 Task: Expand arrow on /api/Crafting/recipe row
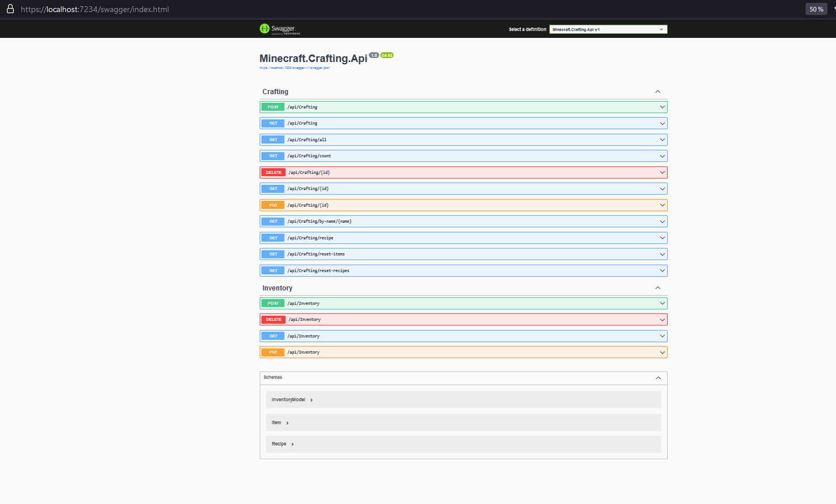(662, 238)
